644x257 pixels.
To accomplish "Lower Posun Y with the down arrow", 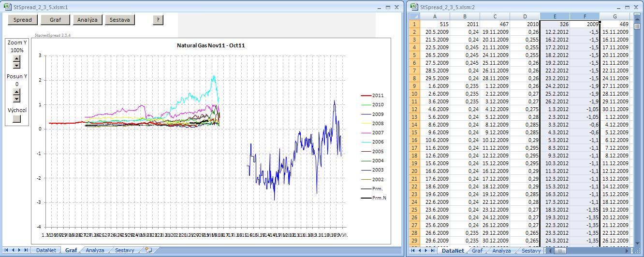I will pyautogui.click(x=17, y=99).
